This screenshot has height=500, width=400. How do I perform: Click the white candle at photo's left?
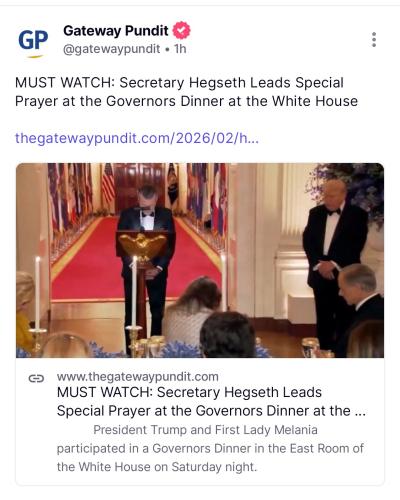click(x=38, y=292)
